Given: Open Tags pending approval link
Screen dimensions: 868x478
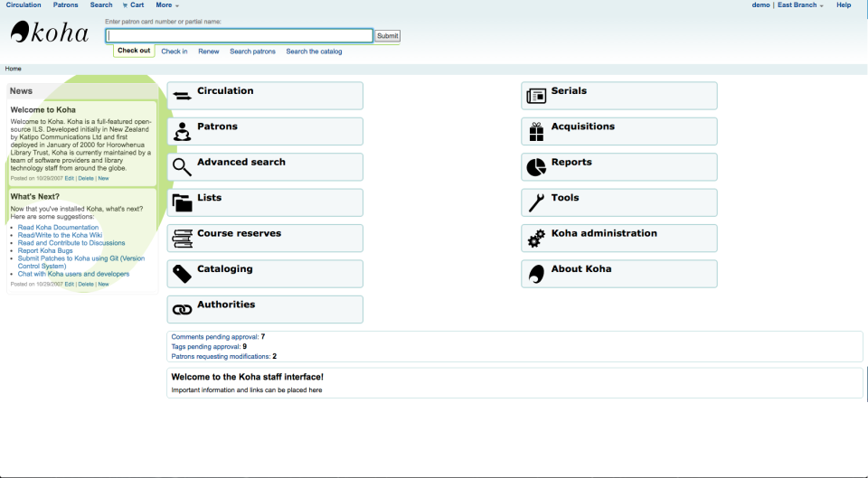Looking at the screenshot, I should (x=206, y=346).
